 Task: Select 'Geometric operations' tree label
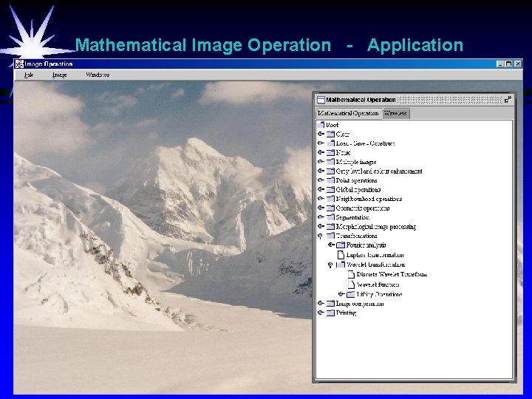pyautogui.click(x=363, y=208)
